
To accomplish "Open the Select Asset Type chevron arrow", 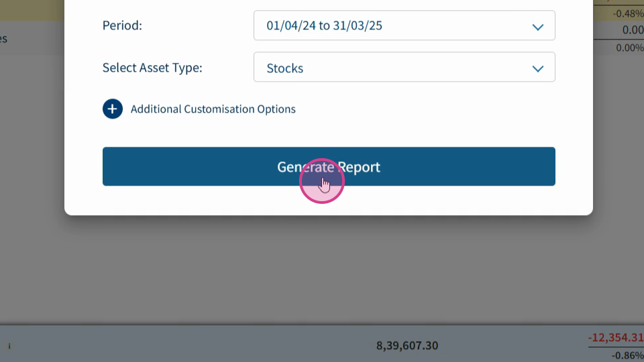I will click(537, 68).
